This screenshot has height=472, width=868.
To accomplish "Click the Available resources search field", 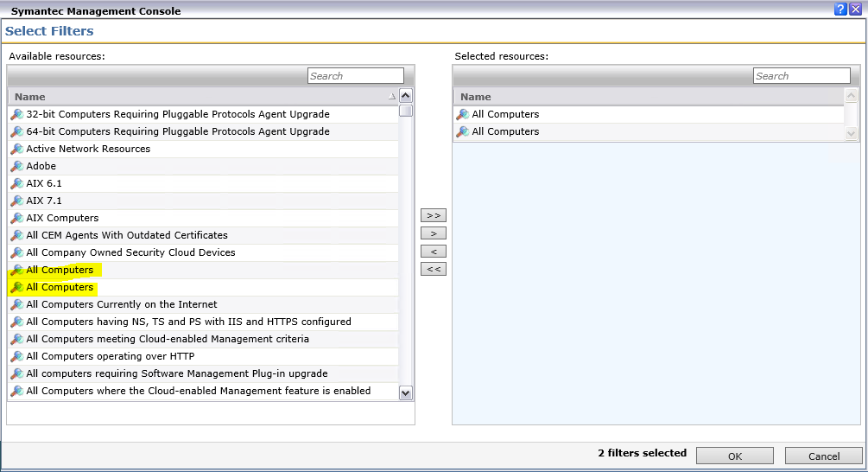I will click(x=356, y=76).
